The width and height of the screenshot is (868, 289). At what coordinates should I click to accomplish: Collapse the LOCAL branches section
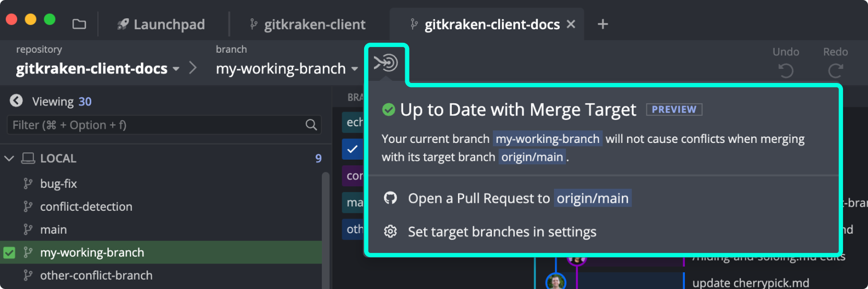tap(9, 158)
